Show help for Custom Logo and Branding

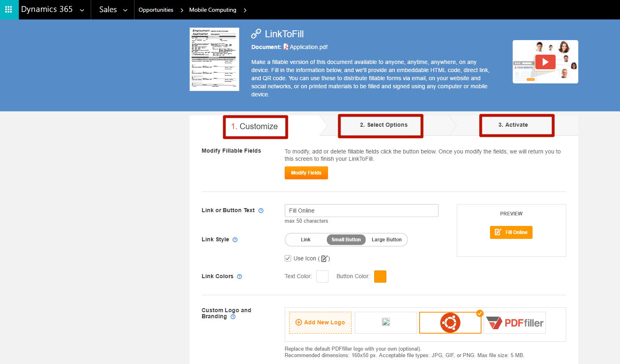(x=233, y=317)
